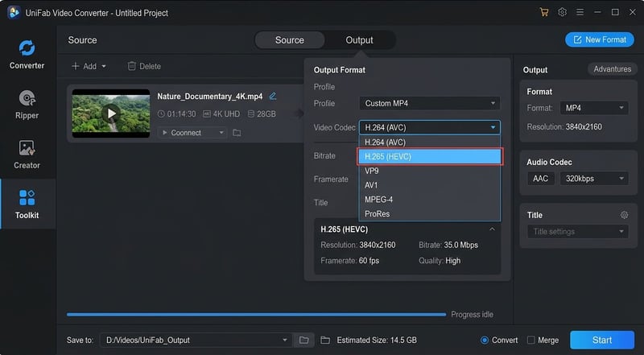644x355 pixels.
Task: Choose H.264 (AVC) from codec list
Action: click(430, 142)
